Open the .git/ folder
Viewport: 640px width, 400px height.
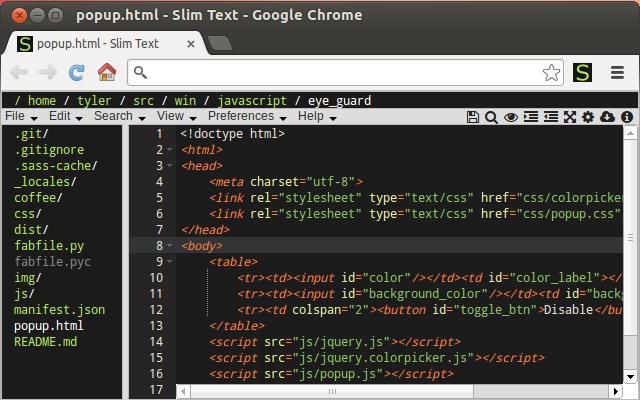tap(31, 134)
